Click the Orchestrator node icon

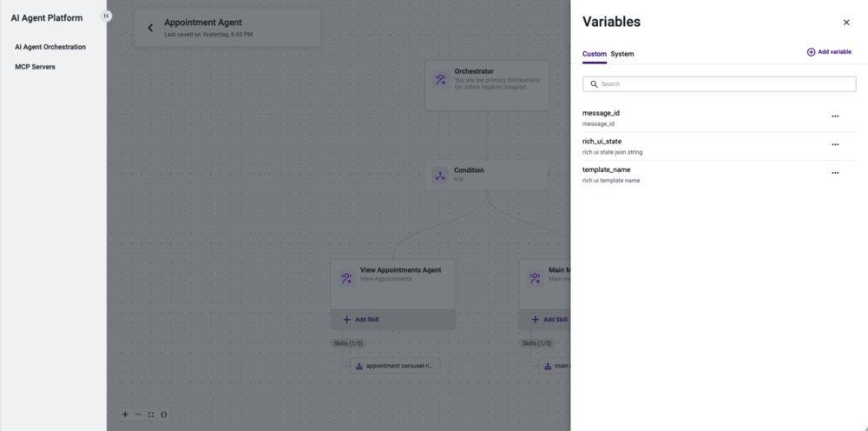pyautogui.click(x=441, y=80)
